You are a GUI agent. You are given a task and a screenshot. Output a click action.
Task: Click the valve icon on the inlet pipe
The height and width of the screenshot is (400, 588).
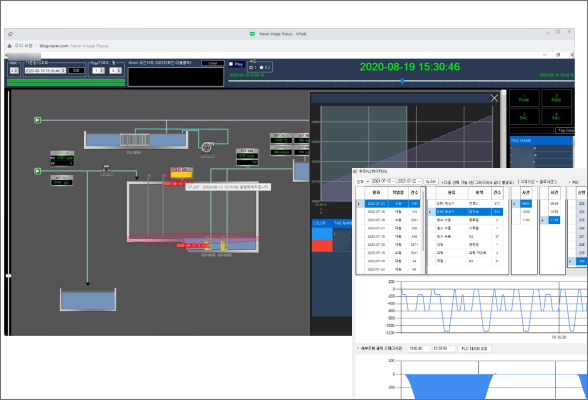pyautogui.click(x=106, y=168)
